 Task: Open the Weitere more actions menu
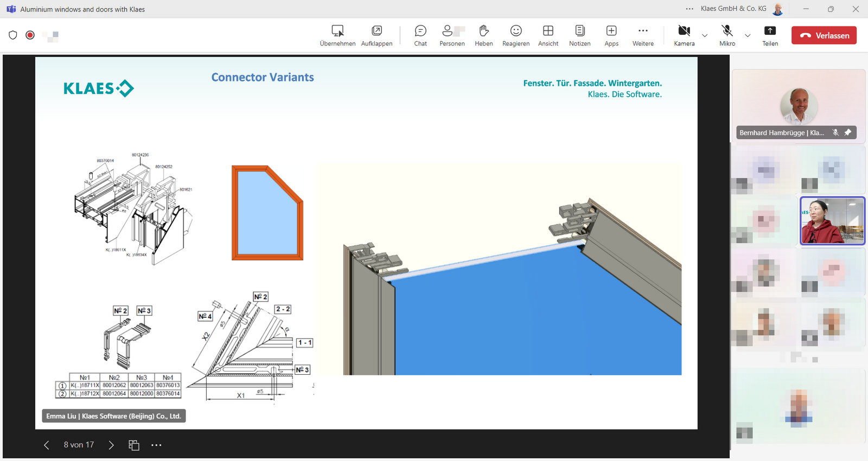[x=643, y=35]
